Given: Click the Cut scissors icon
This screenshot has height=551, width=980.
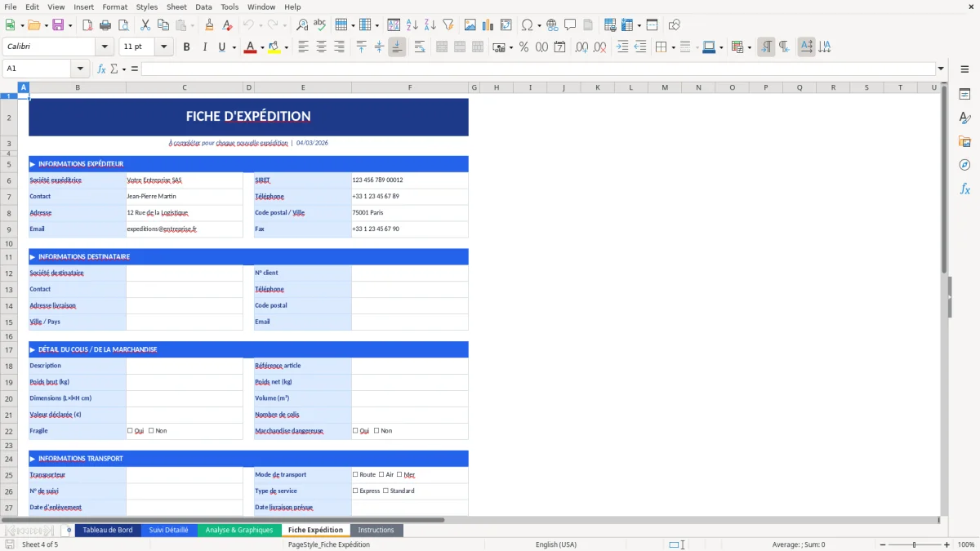Looking at the screenshot, I should [x=145, y=25].
